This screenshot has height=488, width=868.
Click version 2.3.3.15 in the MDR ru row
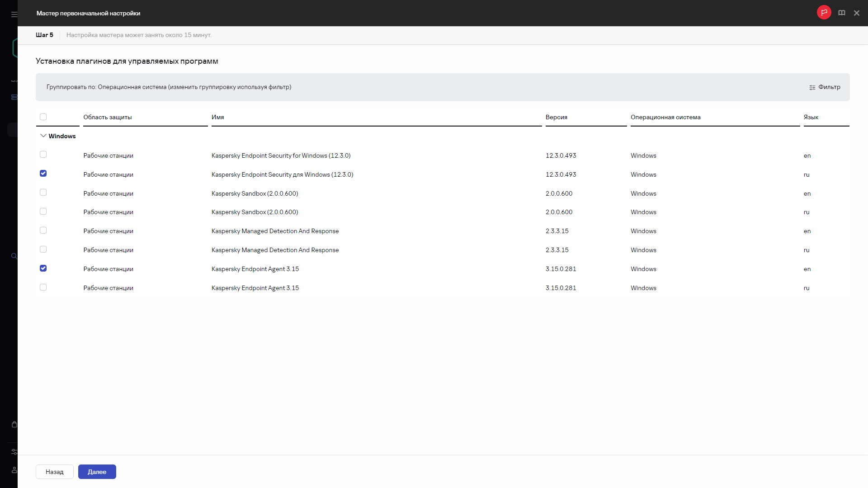click(x=557, y=250)
